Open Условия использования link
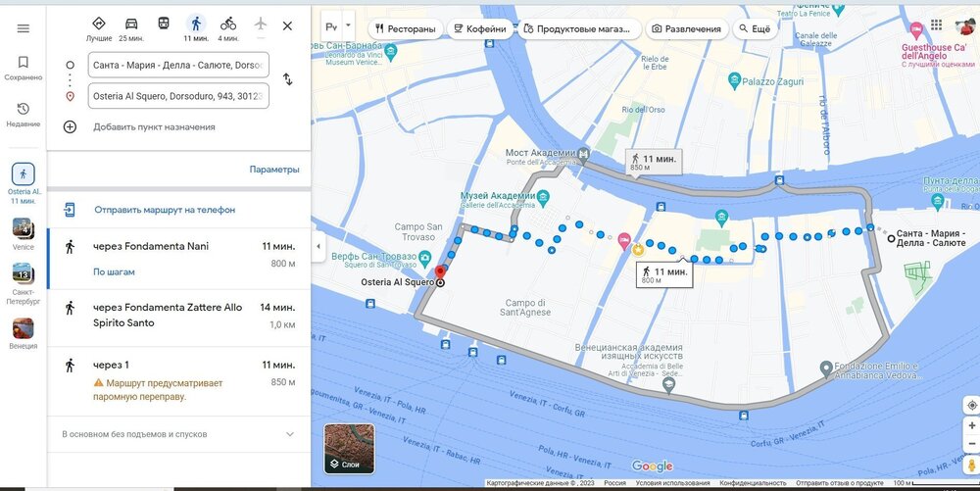Image resolution: width=980 pixels, height=491 pixels. tap(672, 483)
